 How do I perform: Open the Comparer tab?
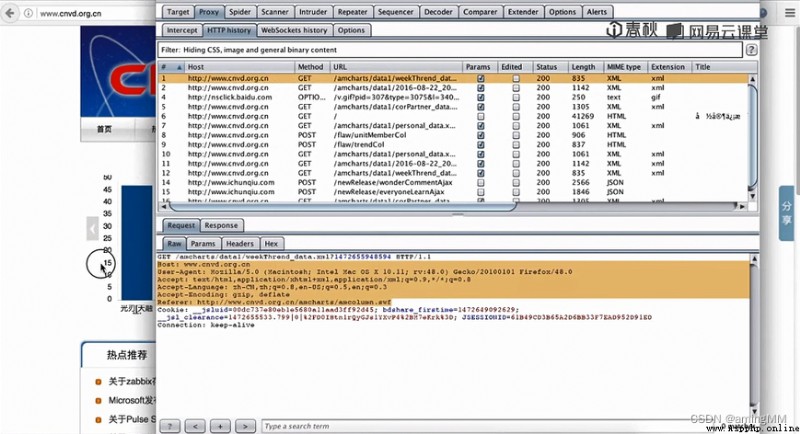click(x=480, y=12)
